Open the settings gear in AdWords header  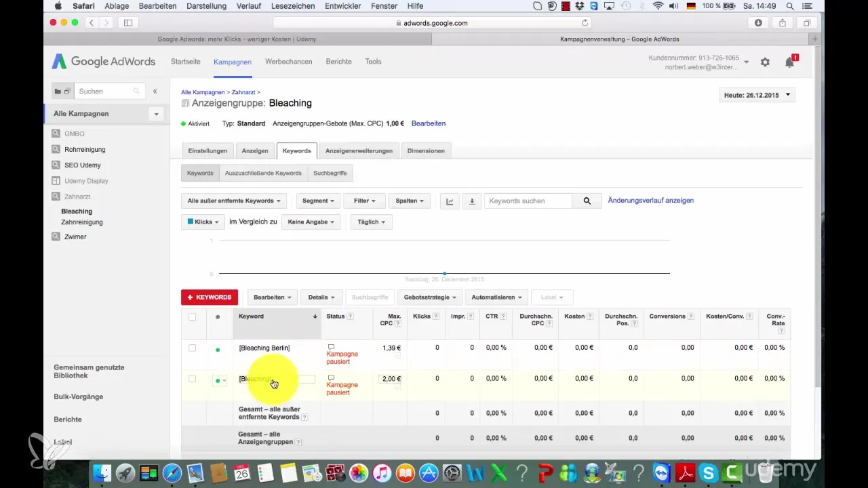tap(765, 62)
